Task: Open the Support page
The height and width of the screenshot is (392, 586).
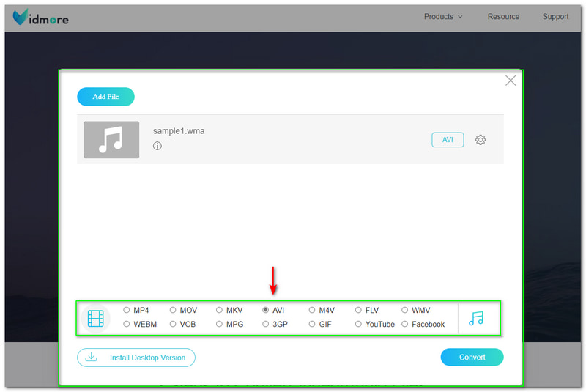Action: (x=555, y=16)
